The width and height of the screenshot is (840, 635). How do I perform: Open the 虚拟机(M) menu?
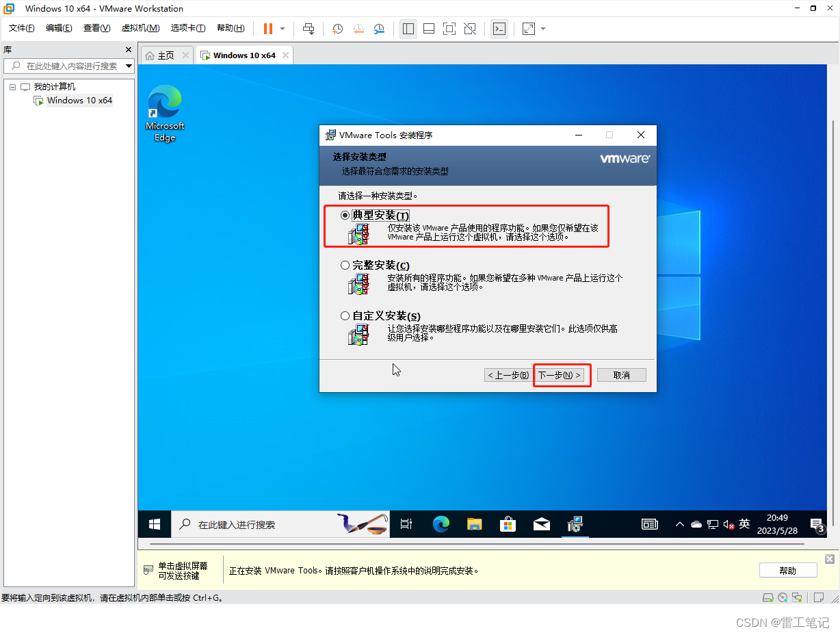tap(140, 28)
